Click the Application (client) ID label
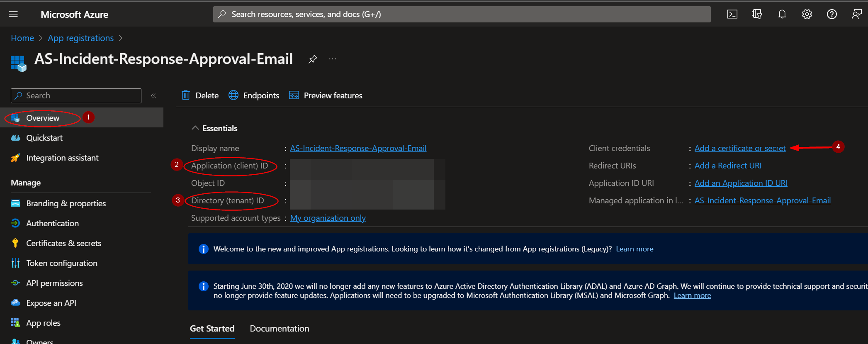Screen dimensions: 868x344 click(x=229, y=166)
